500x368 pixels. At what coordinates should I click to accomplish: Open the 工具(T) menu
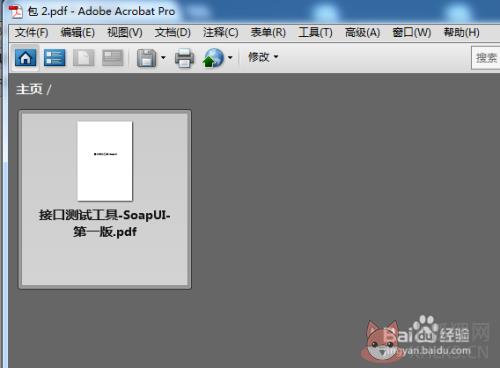pos(315,32)
